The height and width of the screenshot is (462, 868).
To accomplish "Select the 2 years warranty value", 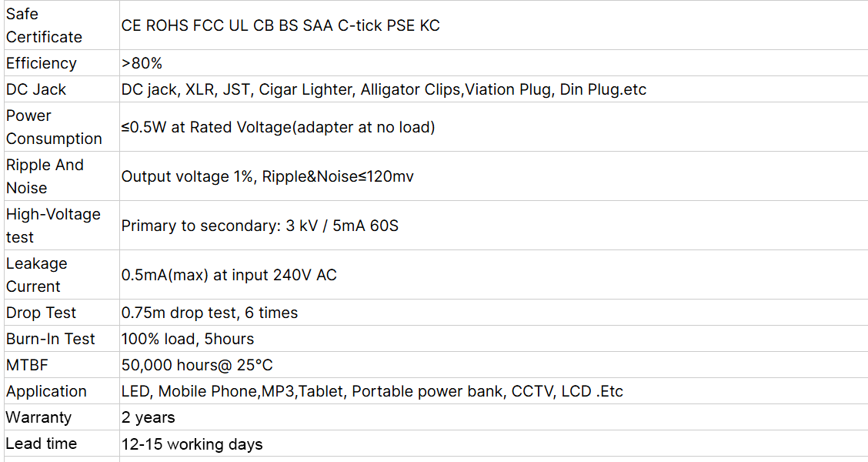I will [148, 417].
